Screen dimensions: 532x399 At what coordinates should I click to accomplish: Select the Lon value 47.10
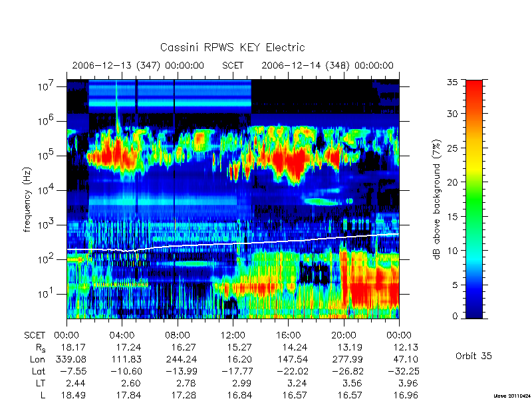[406, 359]
